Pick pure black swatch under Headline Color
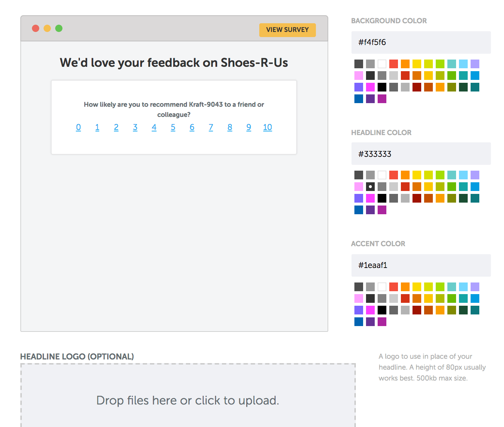Screen dimensions: 504x427 [382, 198]
